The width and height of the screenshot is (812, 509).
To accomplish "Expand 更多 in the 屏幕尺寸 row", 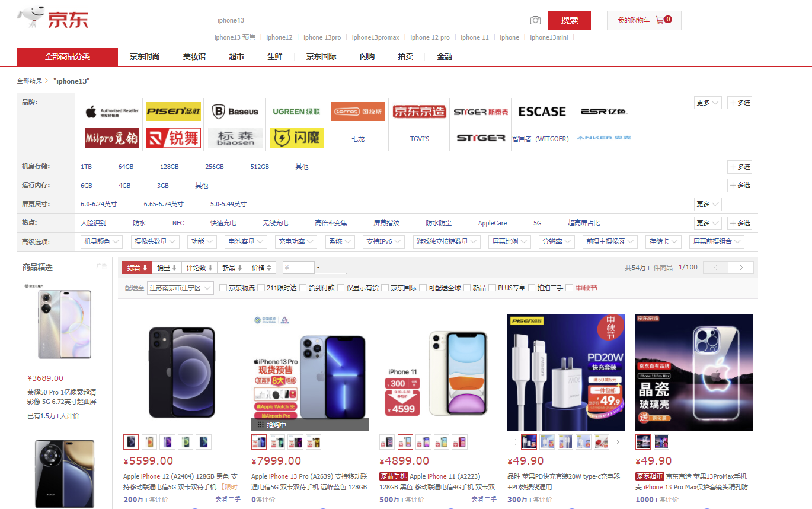I will [708, 204].
